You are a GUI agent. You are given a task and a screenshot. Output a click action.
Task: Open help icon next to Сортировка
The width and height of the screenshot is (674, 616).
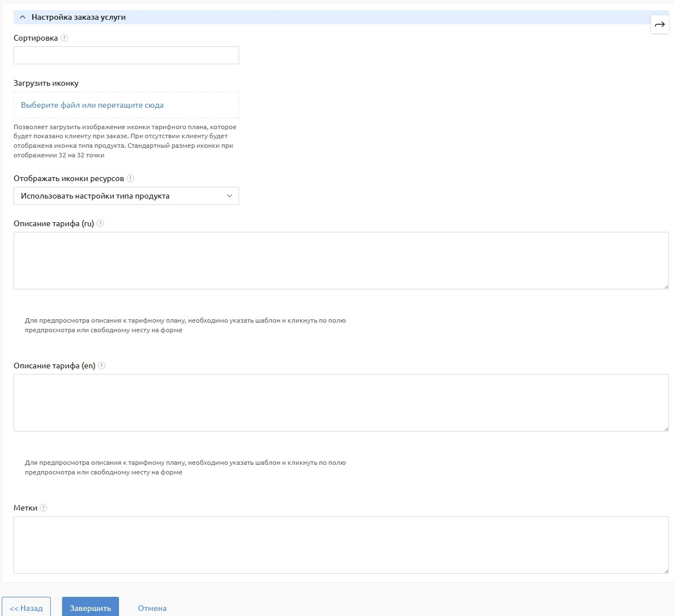(64, 38)
